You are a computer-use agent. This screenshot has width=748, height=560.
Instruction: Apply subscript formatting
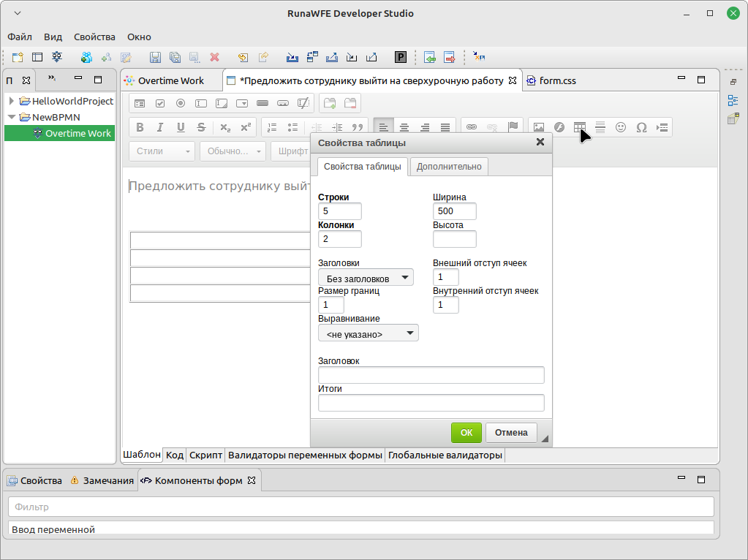pyautogui.click(x=225, y=127)
